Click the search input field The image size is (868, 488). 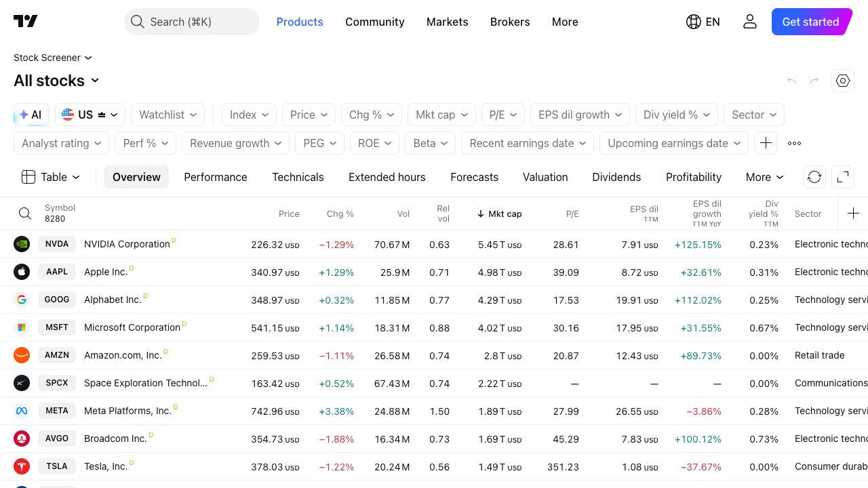(192, 22)
